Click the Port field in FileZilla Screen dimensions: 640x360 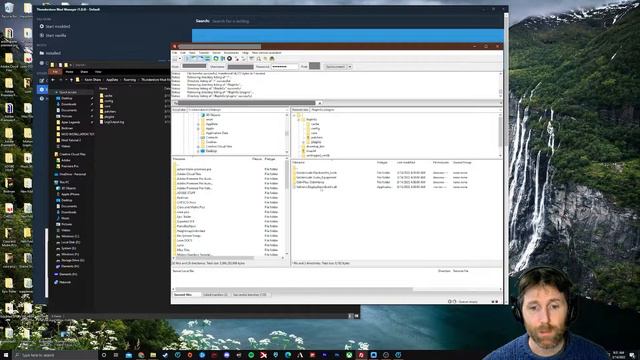point(315,66)
